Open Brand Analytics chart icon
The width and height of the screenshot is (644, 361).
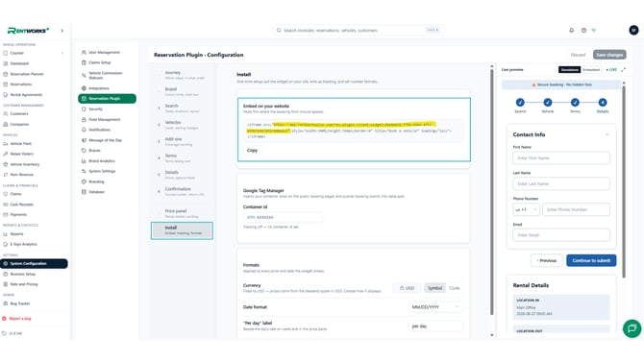tap(84, 160)
